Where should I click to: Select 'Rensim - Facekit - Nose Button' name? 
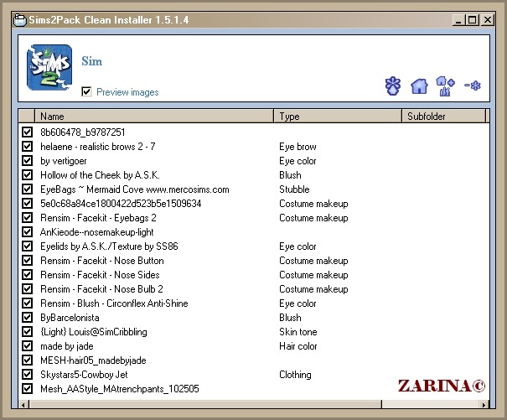102,261
